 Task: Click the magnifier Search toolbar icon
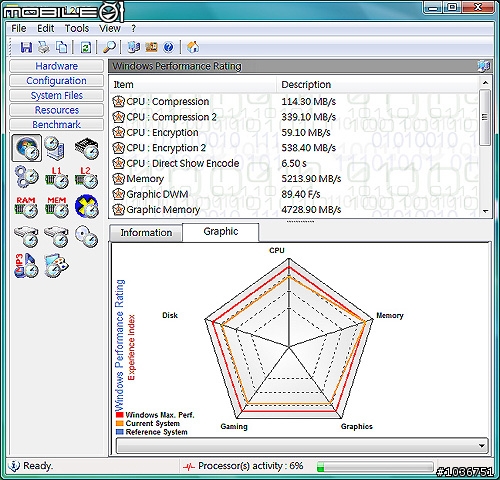(109, 47)
